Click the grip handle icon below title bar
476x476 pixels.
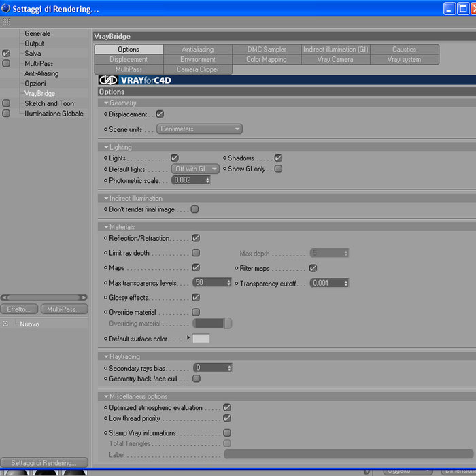pos(6,22)
